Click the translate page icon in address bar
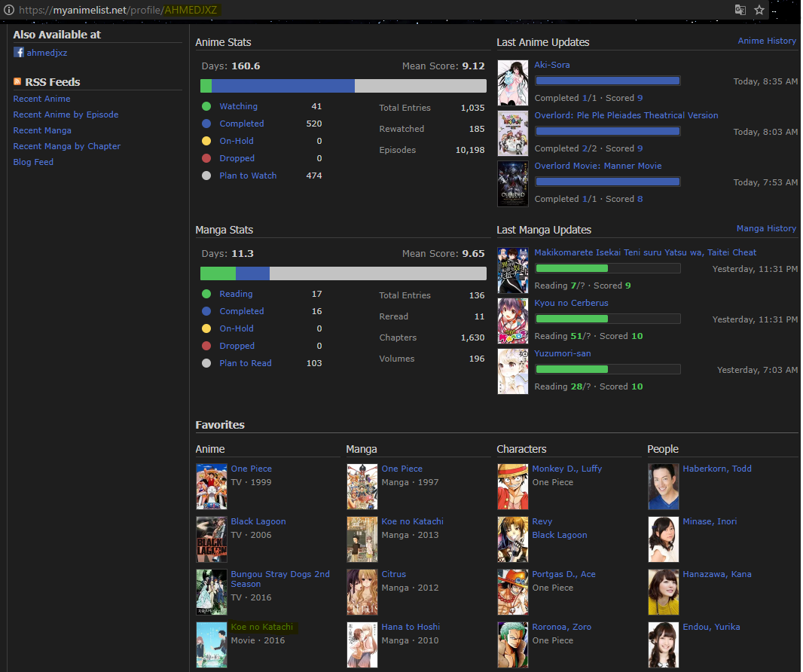This screenshot has height=672, width=803. point(740,10)
